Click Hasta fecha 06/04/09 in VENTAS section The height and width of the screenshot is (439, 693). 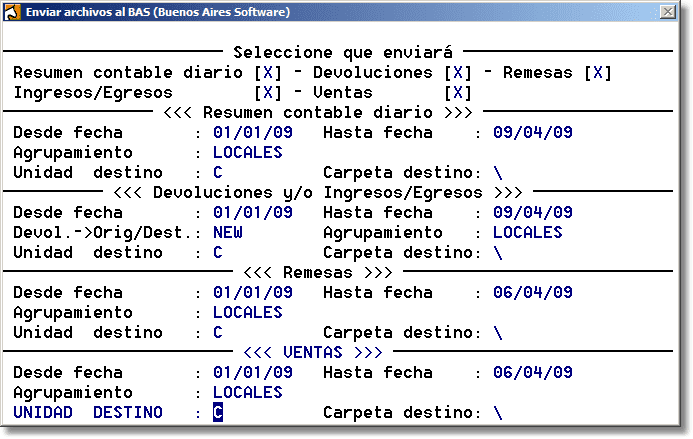[x=533, y=373]
